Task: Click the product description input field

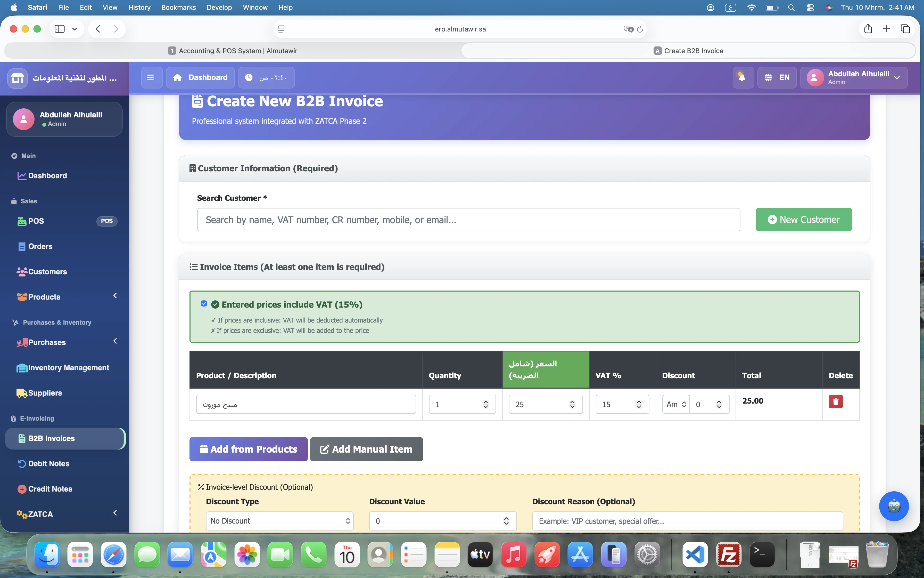Action: 306,404
